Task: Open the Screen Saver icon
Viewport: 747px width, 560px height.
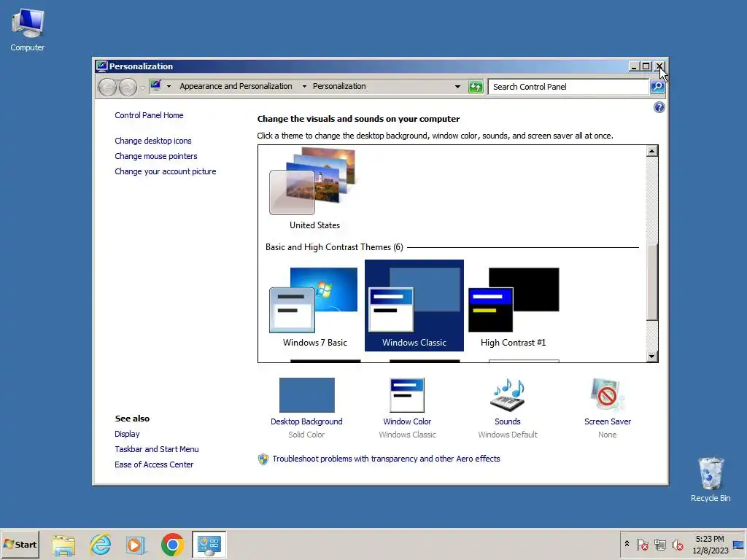Action: point(607,395)
